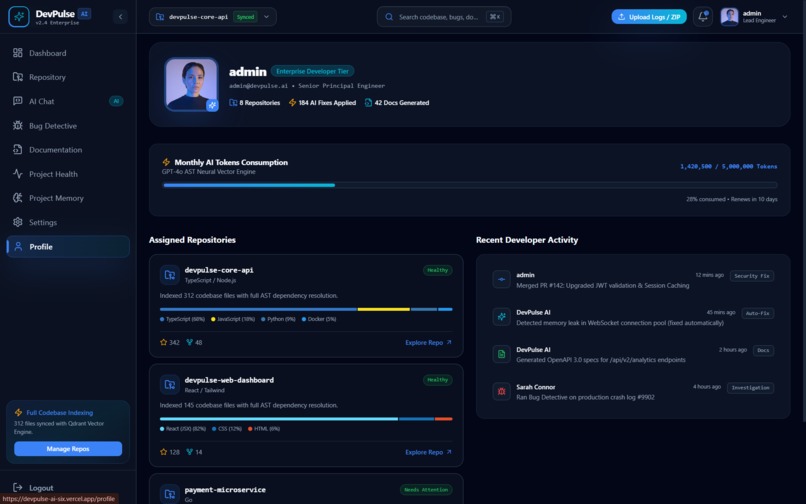Click Explore Repo for devpulse-web-dashboard
The height and width of the screenshot is (504, 806).
pyautogui.click(x=428, y=452)
